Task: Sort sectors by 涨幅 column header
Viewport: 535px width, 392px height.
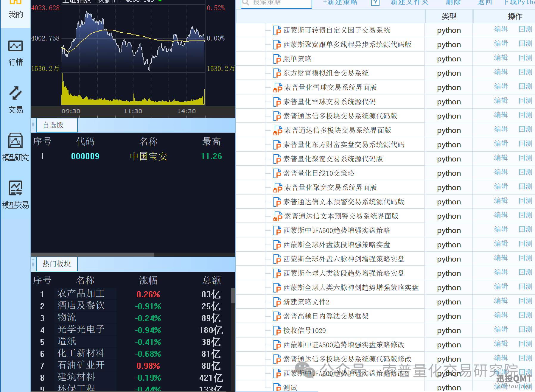Action: click(x=148, y=280)
